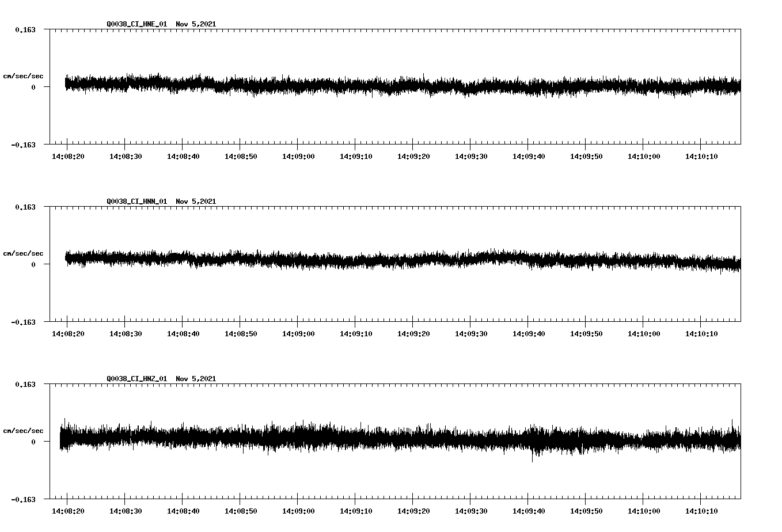Click the HNN waveform trace near 14:09:30
782x532 pixels.
pos(470,259)
